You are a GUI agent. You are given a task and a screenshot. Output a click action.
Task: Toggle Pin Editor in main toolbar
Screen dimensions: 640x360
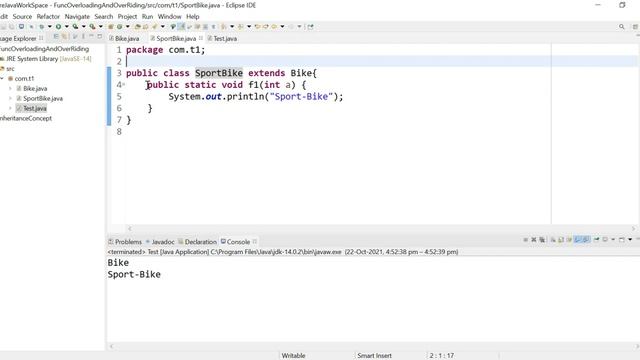[310, 27]
